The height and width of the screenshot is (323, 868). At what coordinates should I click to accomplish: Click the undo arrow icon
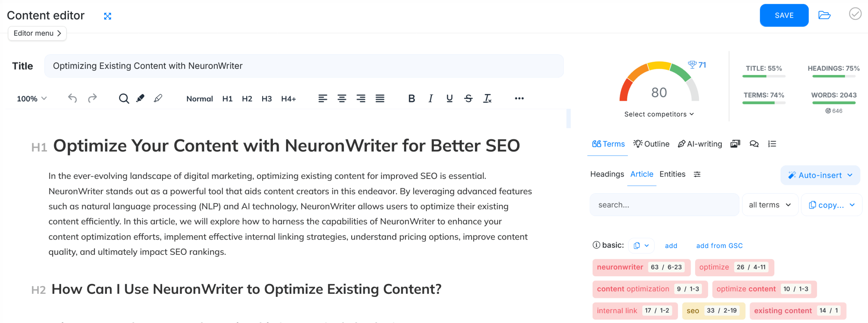(x=72, y=98)
